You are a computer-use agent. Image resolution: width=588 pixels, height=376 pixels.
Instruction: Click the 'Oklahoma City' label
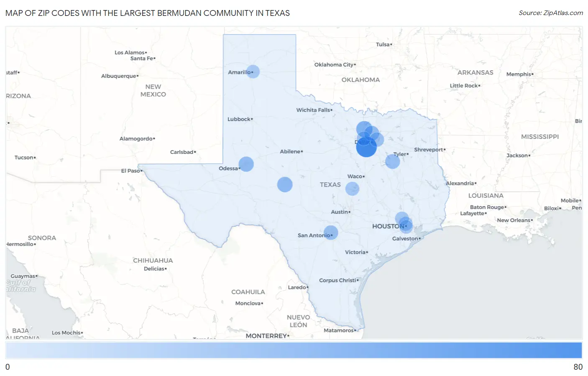[334, 65]
